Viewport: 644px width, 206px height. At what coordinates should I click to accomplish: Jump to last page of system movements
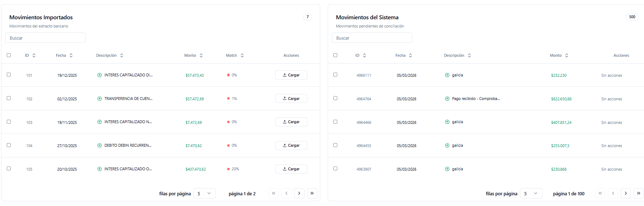pos(638,193)
